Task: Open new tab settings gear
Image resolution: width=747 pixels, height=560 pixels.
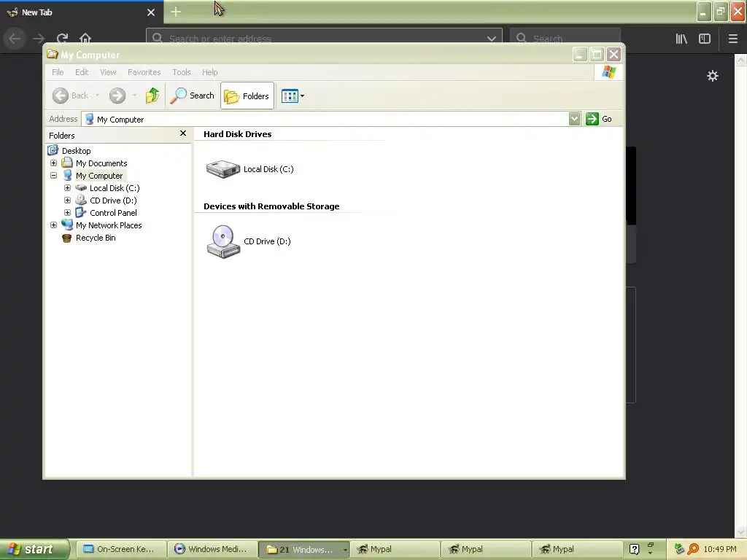Action: pyautogui.click(x=713, y=76)
